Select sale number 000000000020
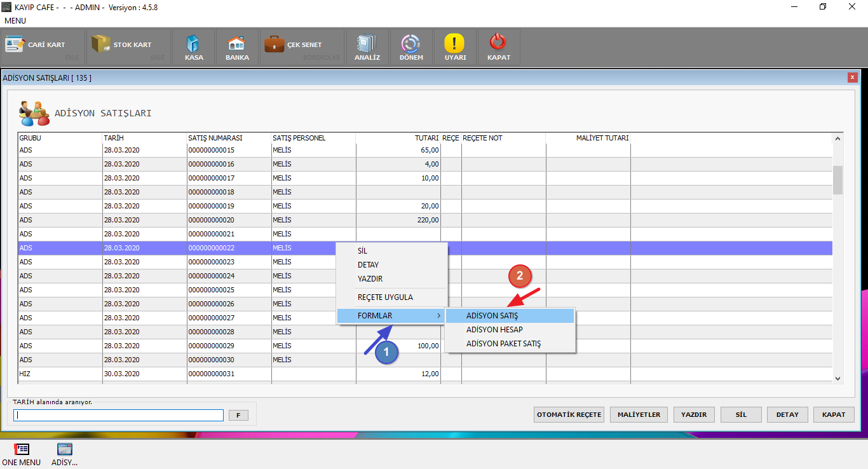 [x=229, y=220]
